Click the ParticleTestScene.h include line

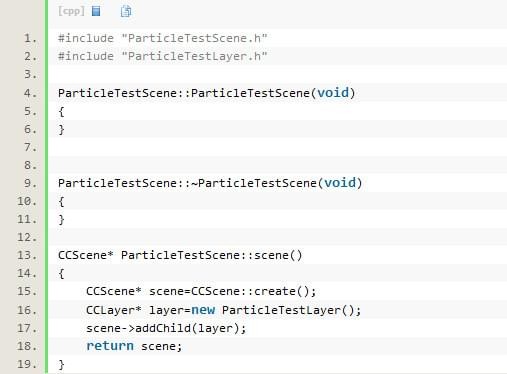pyautogui.click(x=163, y=38)
